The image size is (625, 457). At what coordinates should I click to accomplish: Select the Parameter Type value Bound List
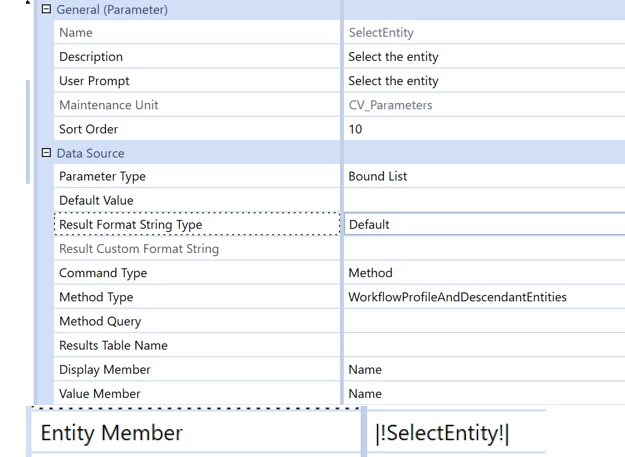pyautogui.click(x=484, y=176)
